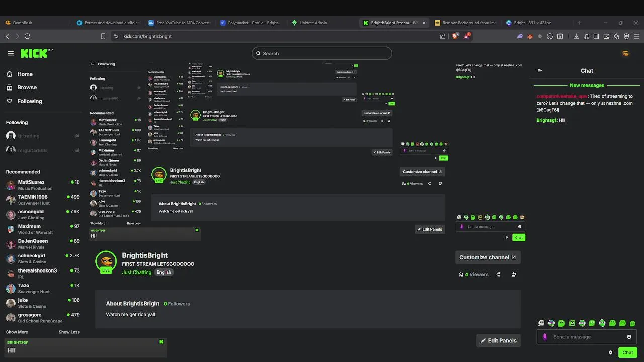The height and width of the screenshot is (362, 644).
Task: Open MattSuarez channel in main sidebar
Action: pos(43,185)
